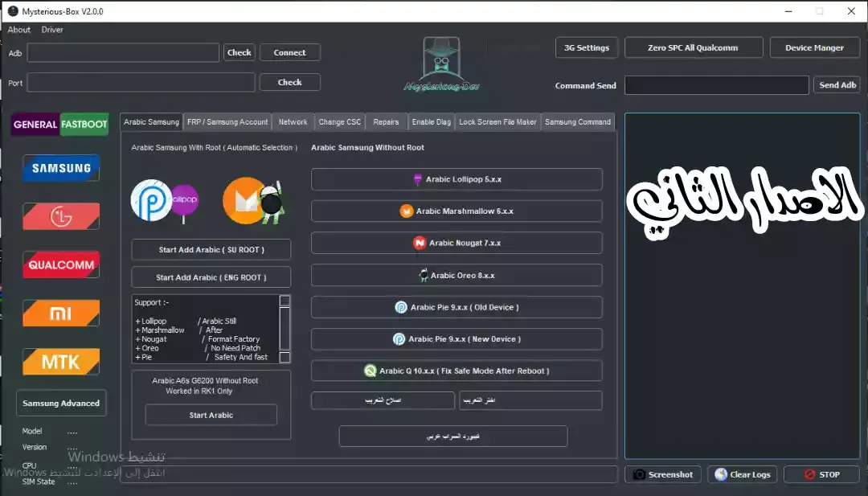Click Arabic Pie 9.x.x ( Old Device )
868x496 pixels.
pos(457,307)
